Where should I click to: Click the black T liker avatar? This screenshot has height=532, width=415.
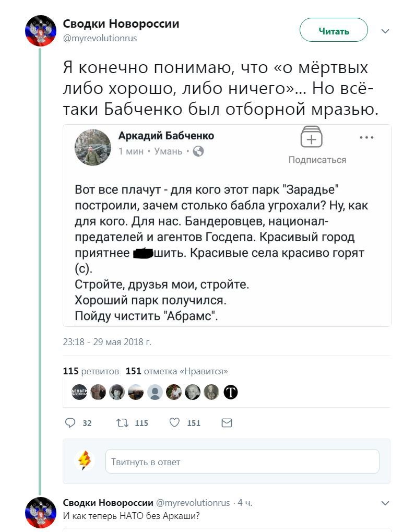(x=231, y=392)
